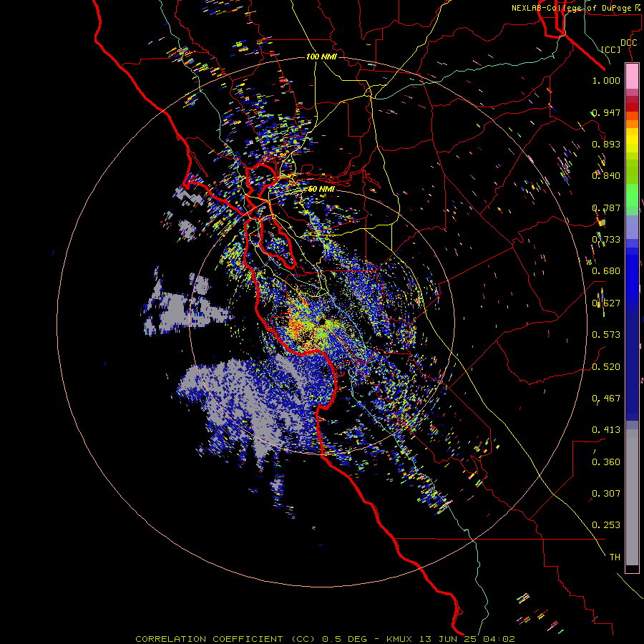
Task: Click the TH threshold label
Action: [x=615, y=557]
